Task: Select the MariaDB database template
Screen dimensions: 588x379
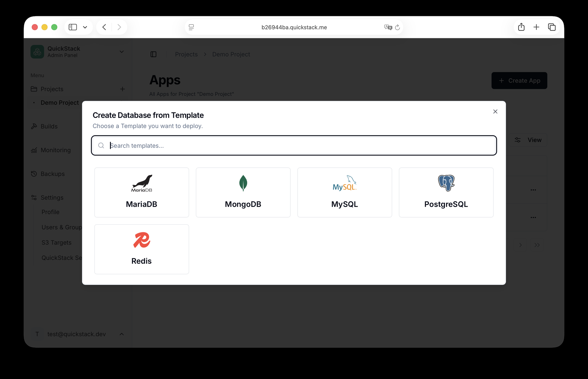Action: point(141,192)
